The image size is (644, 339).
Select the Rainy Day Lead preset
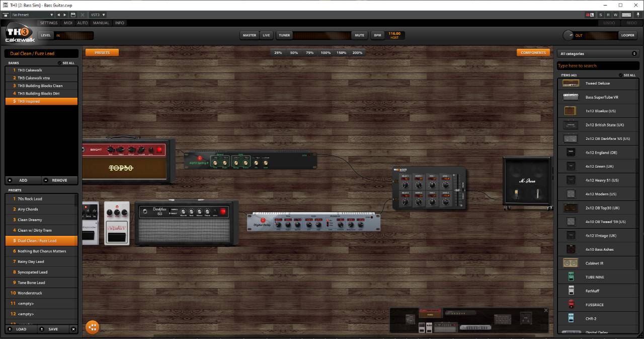tap(42, 261)
